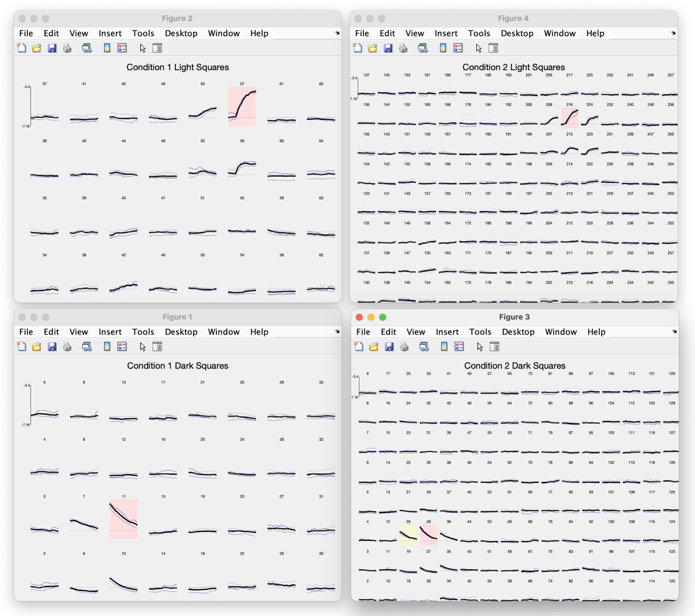Click yellow highlighted subplot 20 in Figure 3
Viewport: 695px width, 616px height.
pyautogui.click(x=408, y=535)
